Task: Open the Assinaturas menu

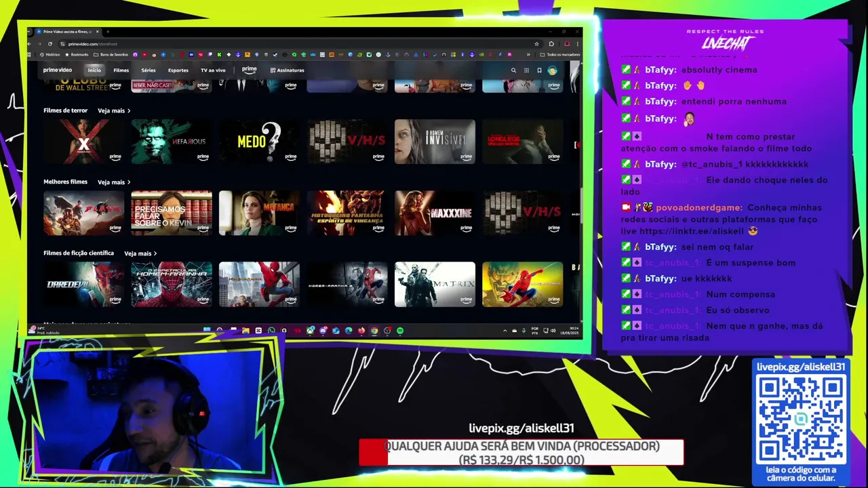Action: (x=287, y=70)
